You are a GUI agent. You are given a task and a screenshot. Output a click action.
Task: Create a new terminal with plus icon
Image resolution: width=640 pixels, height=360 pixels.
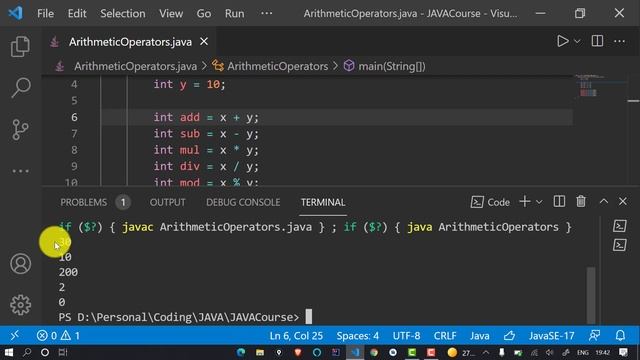coord(524,201)
